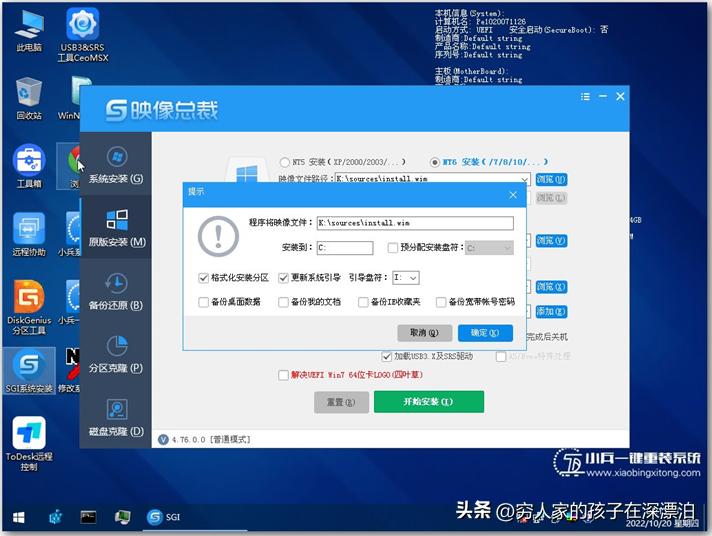Click 开始安装 (I) green button

tap(429, 402)
